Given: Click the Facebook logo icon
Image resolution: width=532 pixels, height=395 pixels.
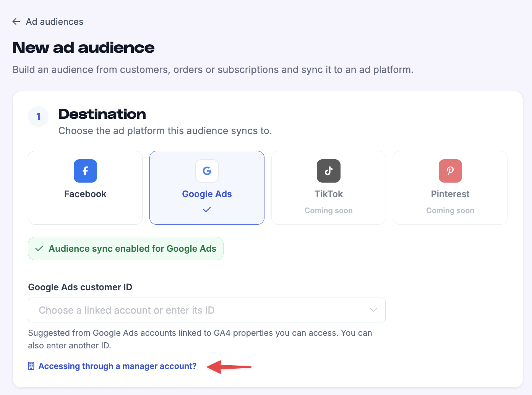Looking at the screenshot, I should tap(85, 171).
